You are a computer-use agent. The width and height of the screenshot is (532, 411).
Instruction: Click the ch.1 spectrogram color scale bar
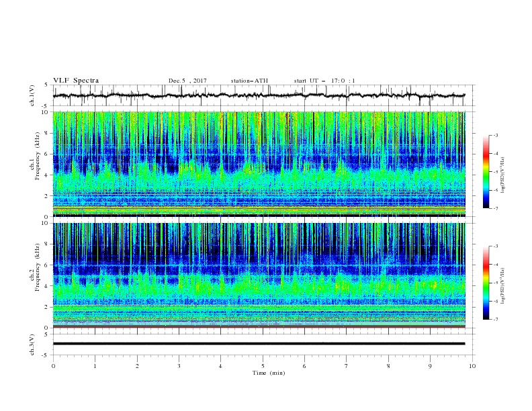[486, 172]
